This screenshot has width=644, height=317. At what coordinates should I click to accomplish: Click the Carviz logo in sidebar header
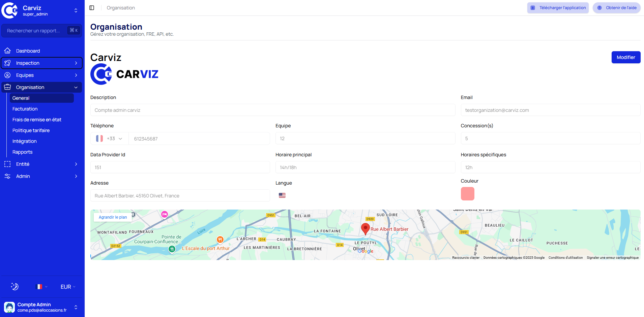click(10, 10)
